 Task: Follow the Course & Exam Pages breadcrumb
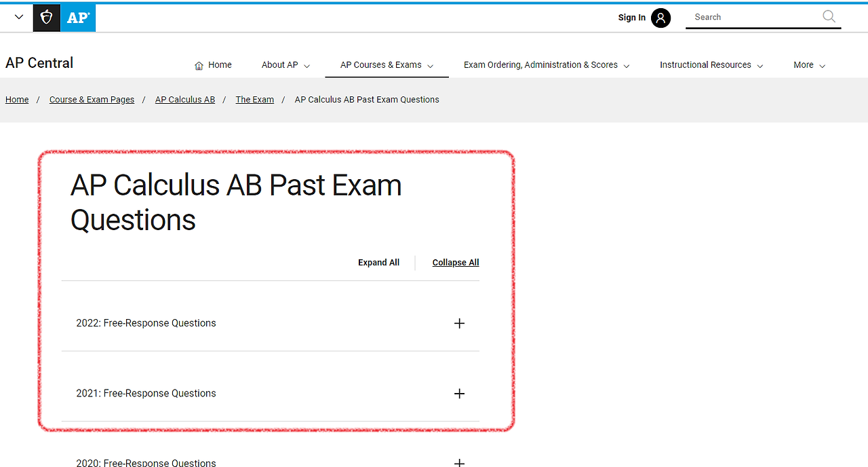92,100
